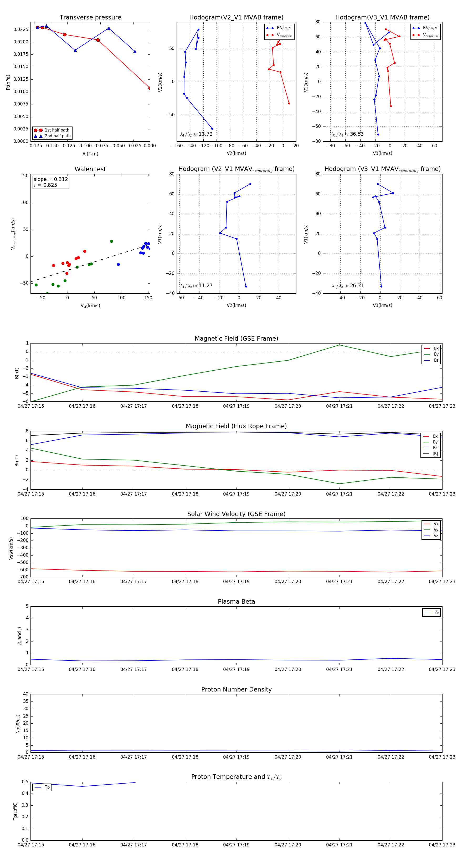
Task: Click the "V remaining(km/s)" y-axis label of WalenTest
Action: pyautogui.click(x=13, y=234)
